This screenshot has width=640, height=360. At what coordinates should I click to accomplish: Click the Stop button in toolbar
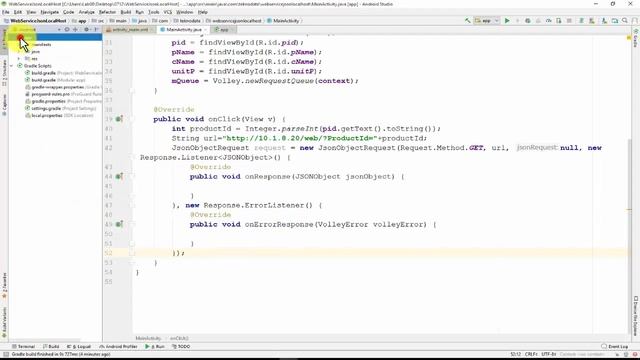569,20
